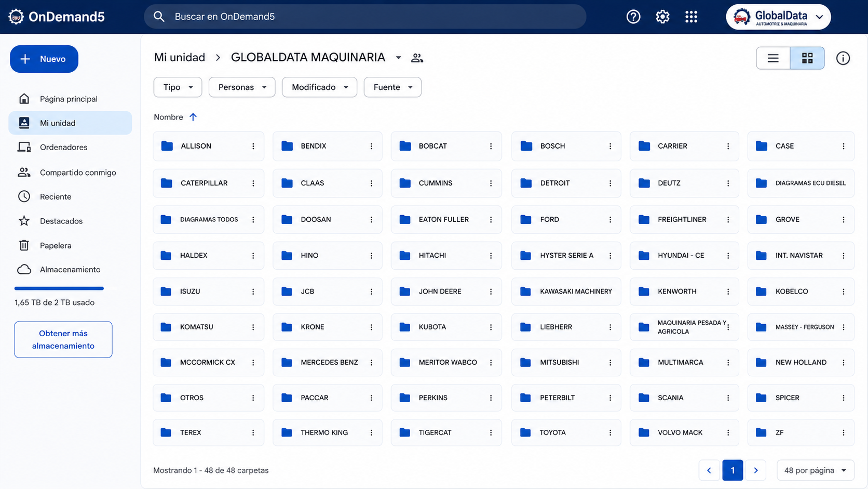
Task: Open the KUBOTA folder
Action: 446,327
